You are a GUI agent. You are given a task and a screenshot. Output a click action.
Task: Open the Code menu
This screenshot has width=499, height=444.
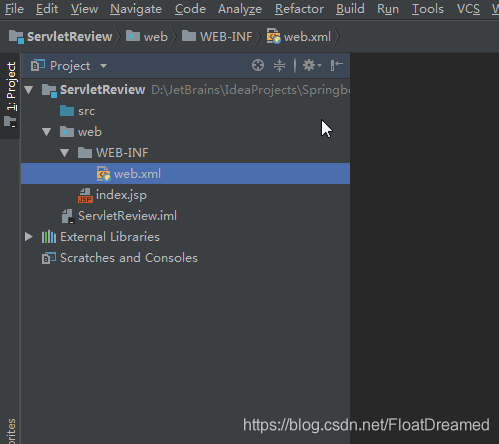click(190, 9)
